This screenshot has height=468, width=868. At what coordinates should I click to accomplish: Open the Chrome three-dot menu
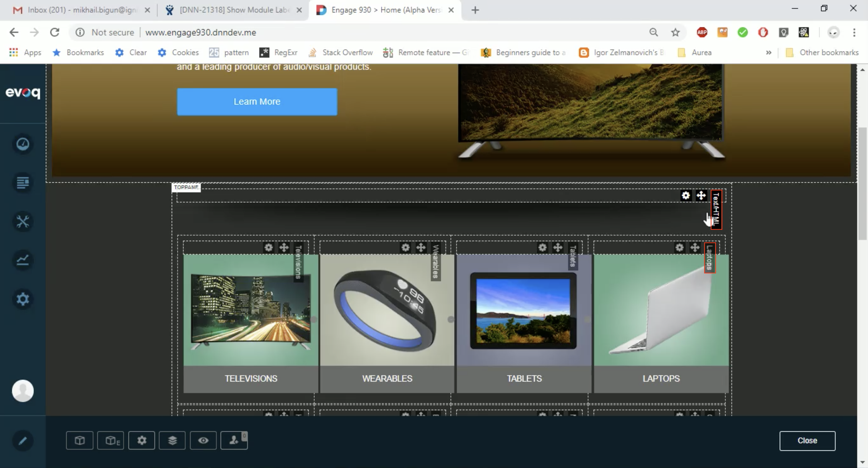point(854,32)
